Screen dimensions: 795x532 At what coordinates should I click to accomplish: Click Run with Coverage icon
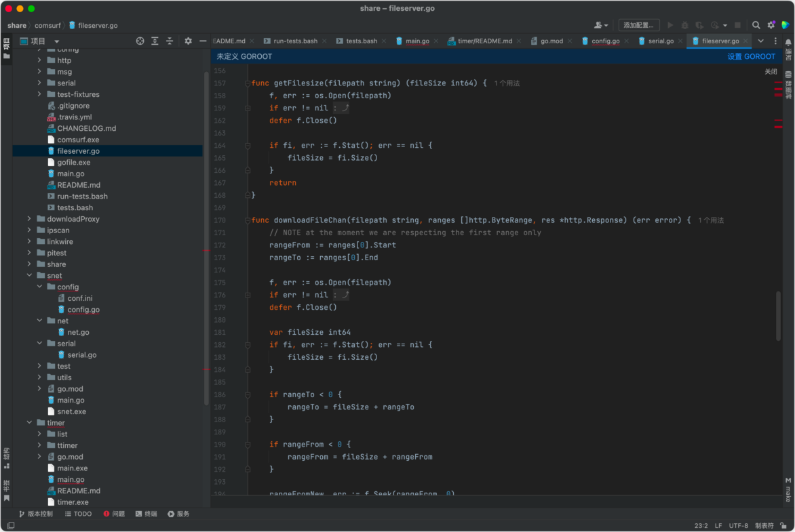pos(699,25)
